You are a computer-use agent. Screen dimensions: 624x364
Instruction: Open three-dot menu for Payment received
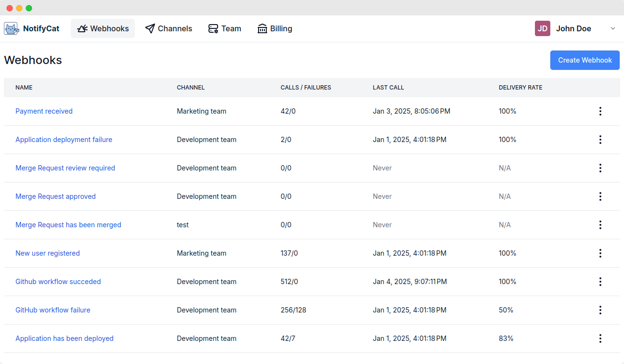600,111
